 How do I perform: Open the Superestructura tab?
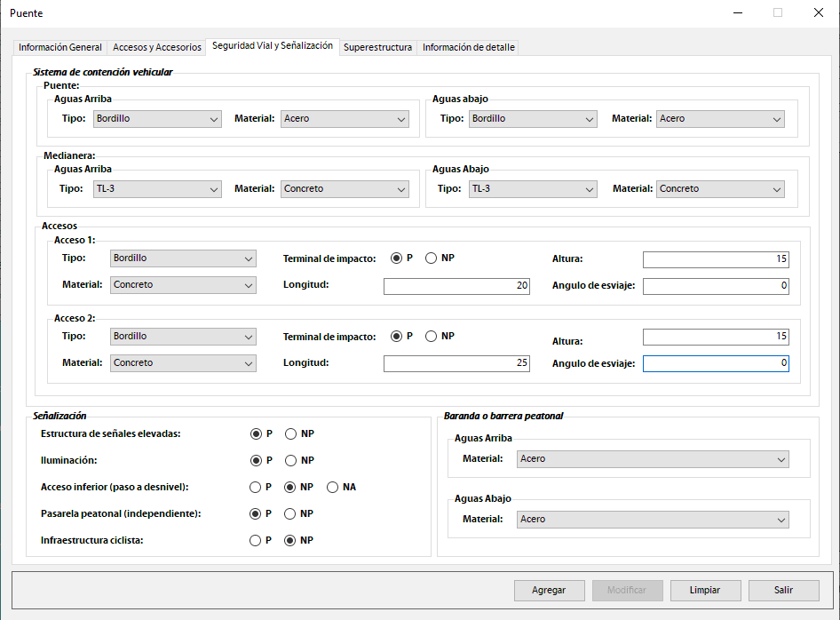377,47
